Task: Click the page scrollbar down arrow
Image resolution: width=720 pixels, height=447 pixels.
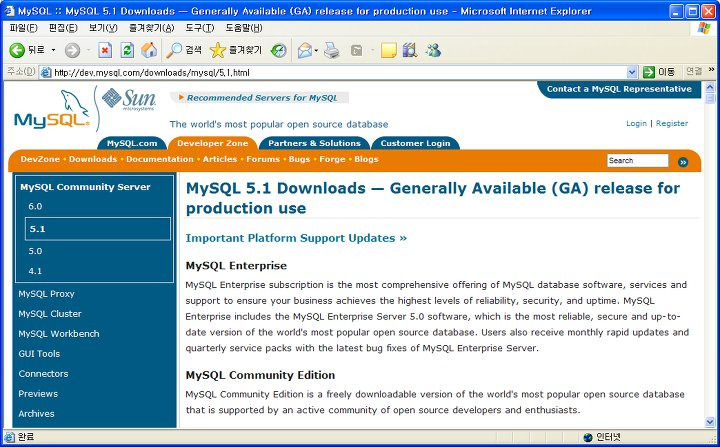Action: pyautogui.click(x=709, y=422)
